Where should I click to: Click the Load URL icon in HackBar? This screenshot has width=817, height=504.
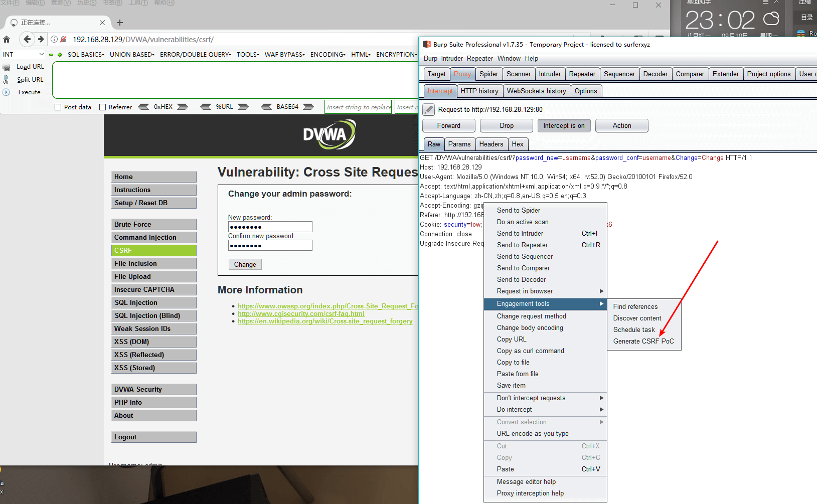[6, 67]
